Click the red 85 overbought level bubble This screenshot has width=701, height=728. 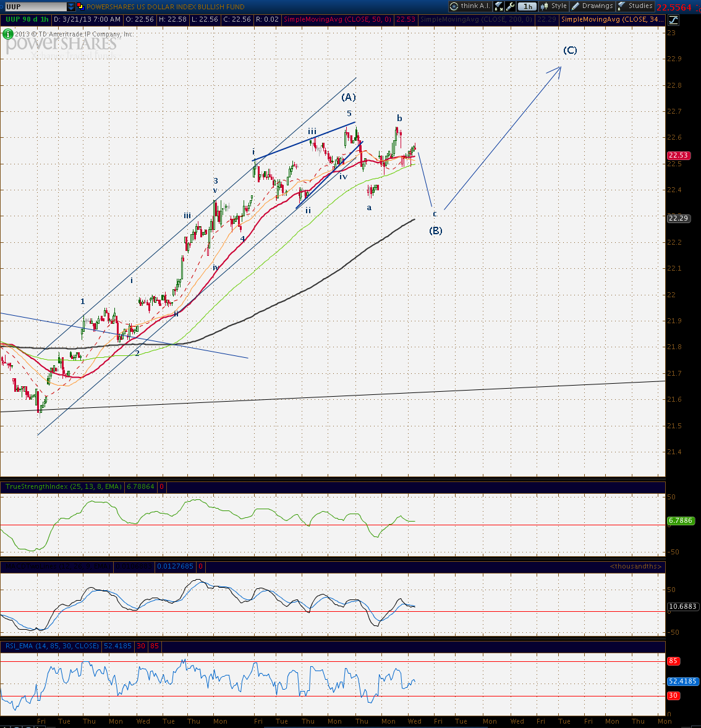(x=673, y=661)
